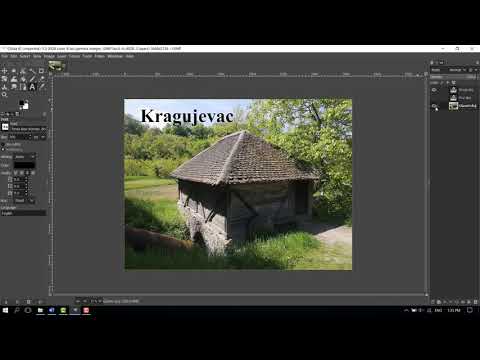480x360 pixels.
Task: Open the Layers panel configuration menu arrow
Action: point(477,62)
